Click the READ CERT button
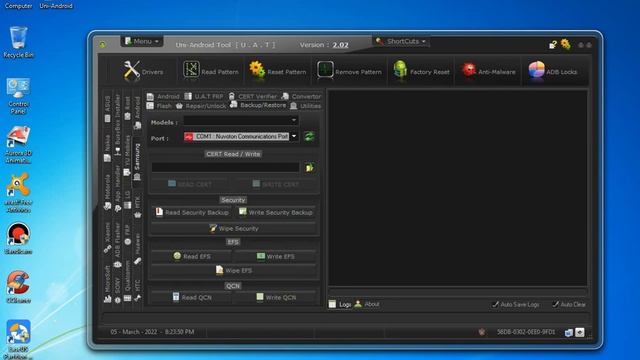 pyautogui.click(x=190, y=184)
